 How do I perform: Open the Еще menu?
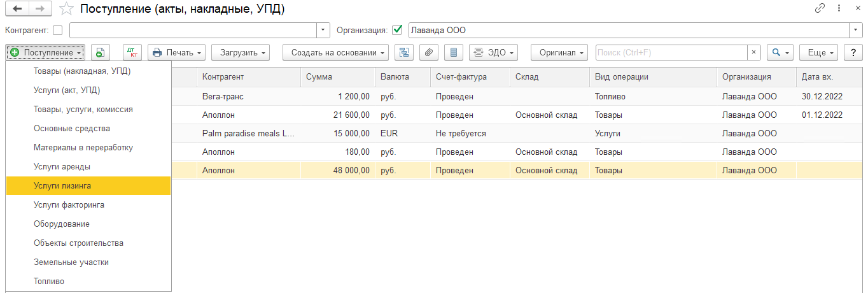(x=818, y=52)
